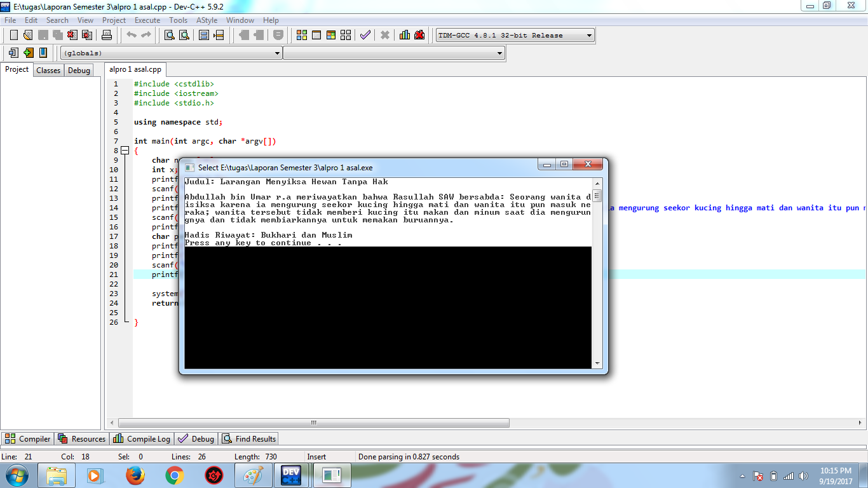Open the Compile Log bottom tab

tap(142, 438)
